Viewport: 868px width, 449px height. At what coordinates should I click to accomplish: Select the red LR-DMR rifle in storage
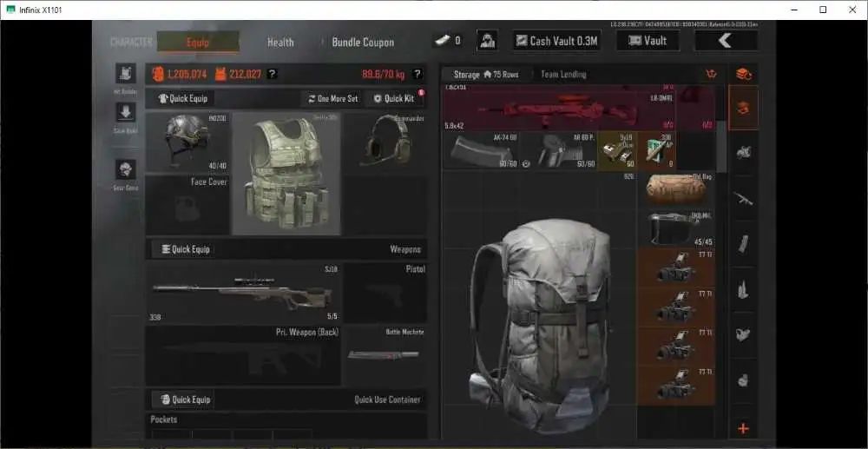pyautogui.click(x=559, y=108)
